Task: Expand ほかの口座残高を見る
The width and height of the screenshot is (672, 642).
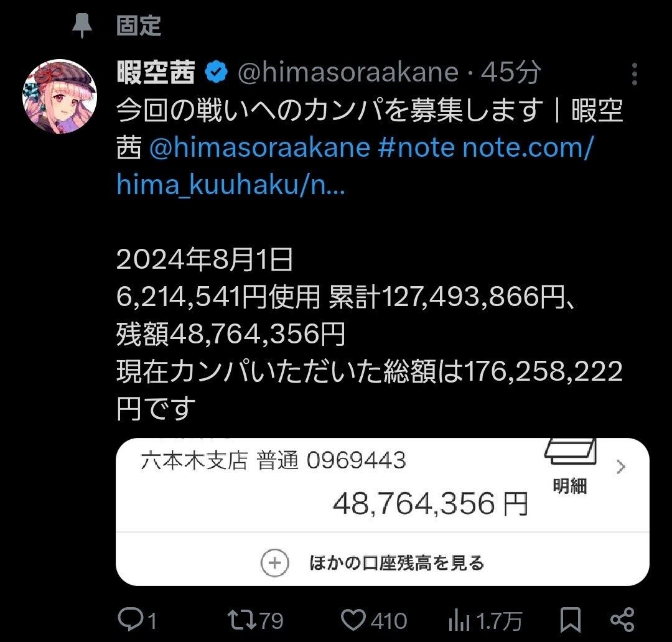Action: click(396, 563)
